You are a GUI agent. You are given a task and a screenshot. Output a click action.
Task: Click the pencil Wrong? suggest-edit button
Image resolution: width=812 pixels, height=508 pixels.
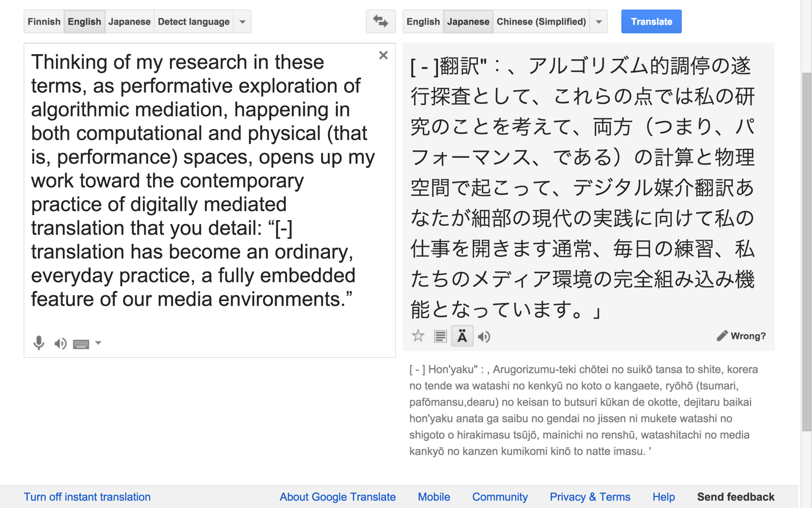[741, 336]
